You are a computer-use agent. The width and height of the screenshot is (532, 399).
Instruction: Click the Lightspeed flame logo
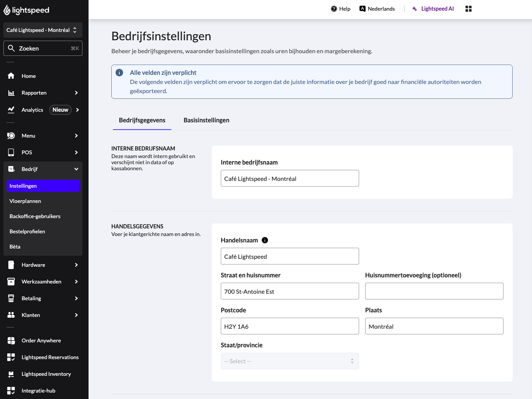(7, 10)
